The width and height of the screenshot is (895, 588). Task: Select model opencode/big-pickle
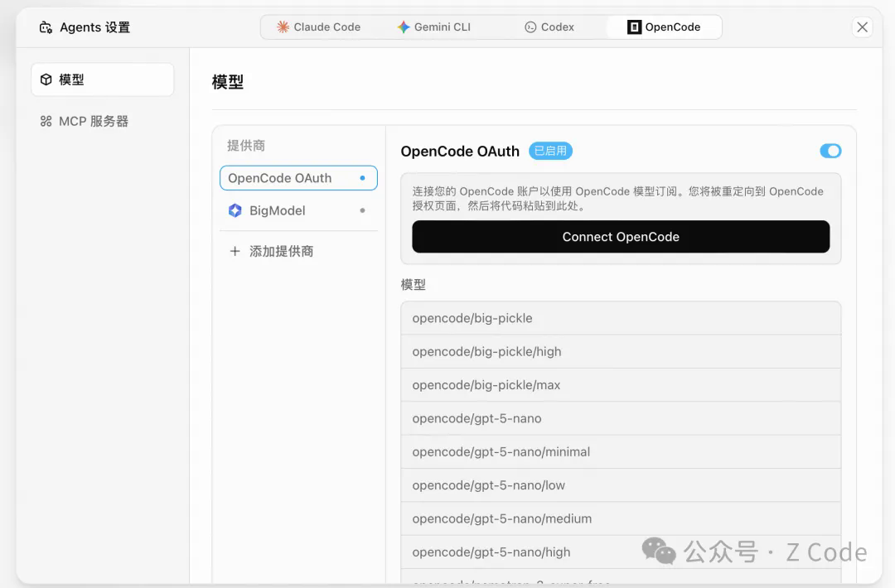click(x=621, y=318)
